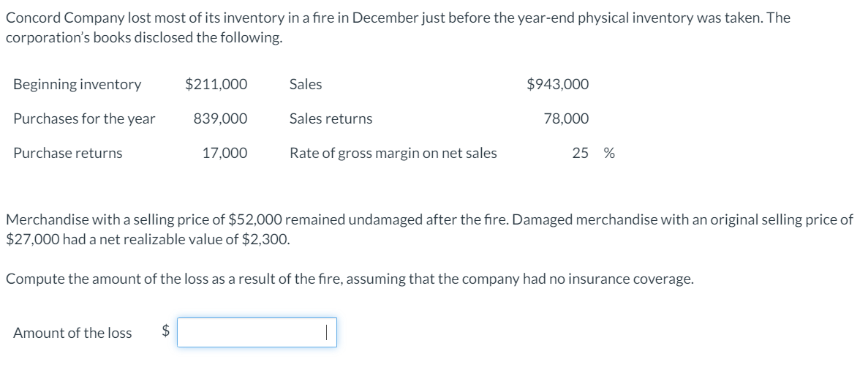Click the $943,000 sales value

(557, 84)
